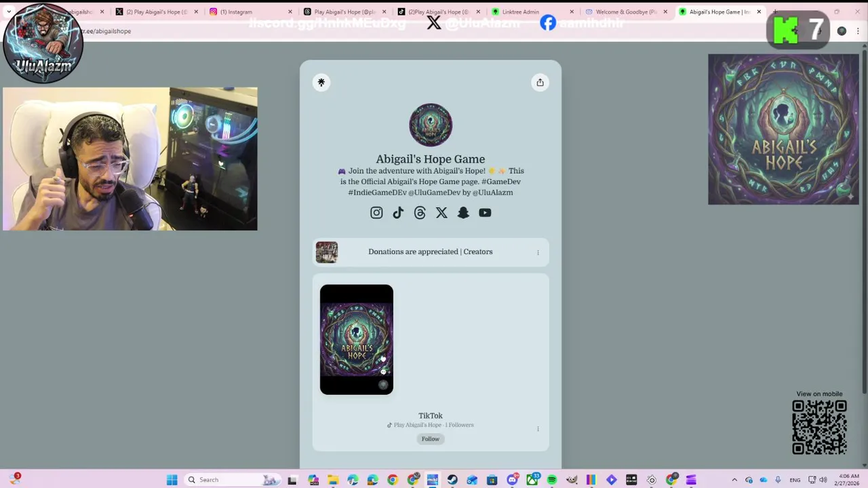Click the Follow button under TikTok
868x488 pixels.
coord(431,439)
